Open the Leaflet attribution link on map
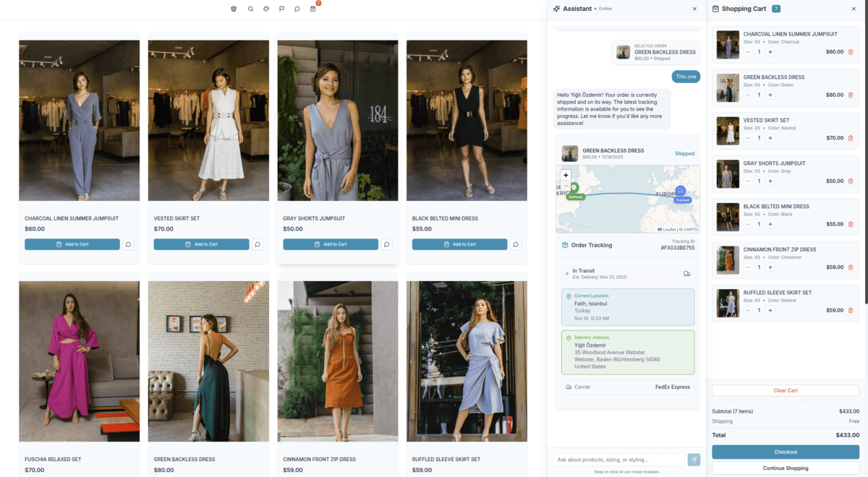 point(668,229)
